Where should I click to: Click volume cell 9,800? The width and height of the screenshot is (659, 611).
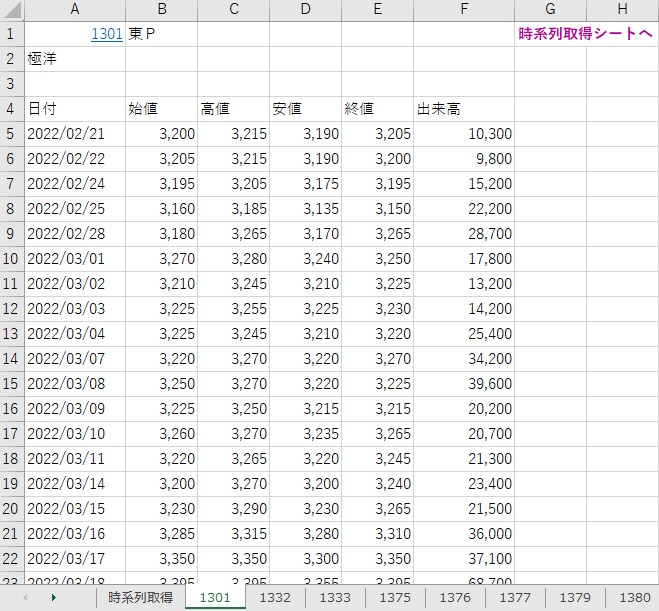click(x=464, y=159)
